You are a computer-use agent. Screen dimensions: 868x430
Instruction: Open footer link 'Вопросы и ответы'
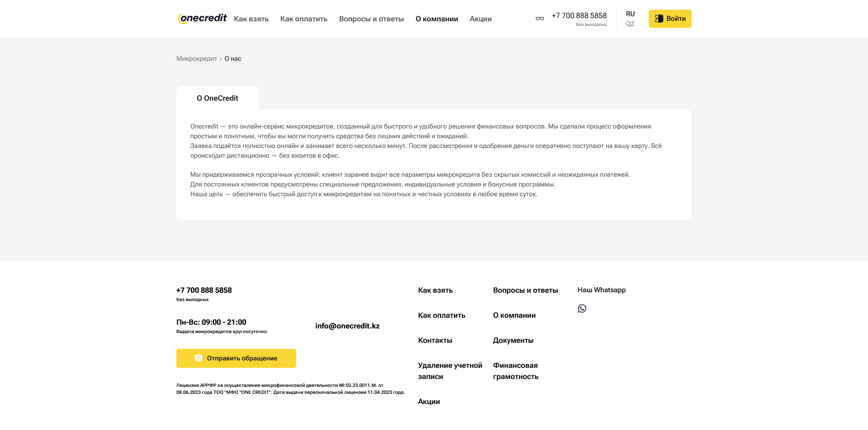(525, 290)
